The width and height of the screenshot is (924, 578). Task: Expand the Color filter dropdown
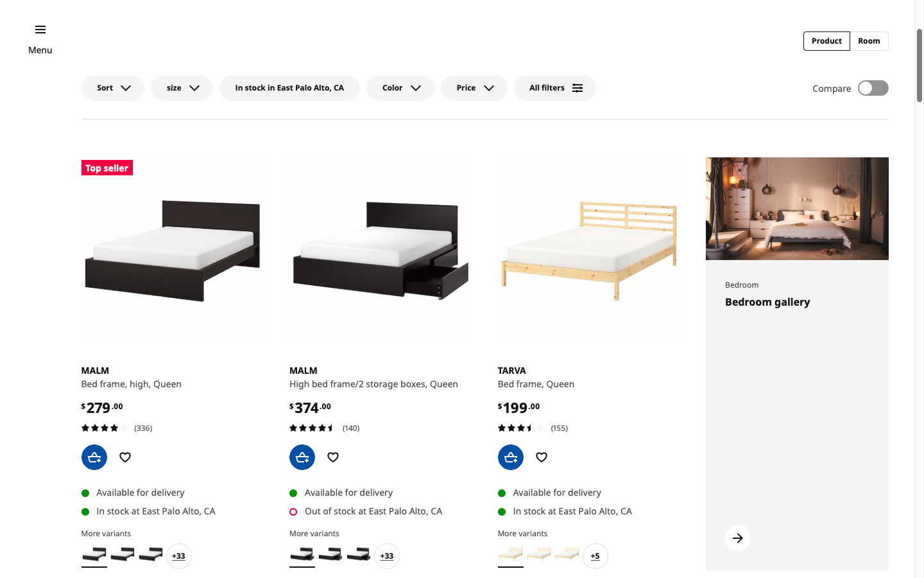coord(400,88)
